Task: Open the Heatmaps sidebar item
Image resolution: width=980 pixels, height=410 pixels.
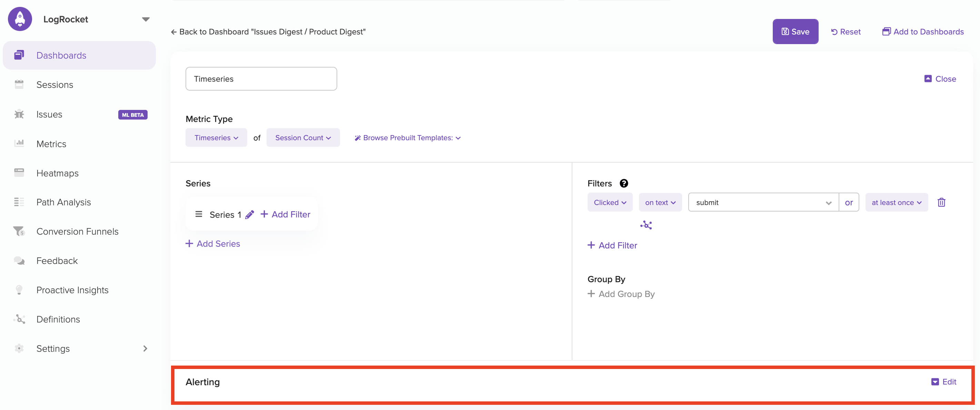Action: [x=58, y=173]
